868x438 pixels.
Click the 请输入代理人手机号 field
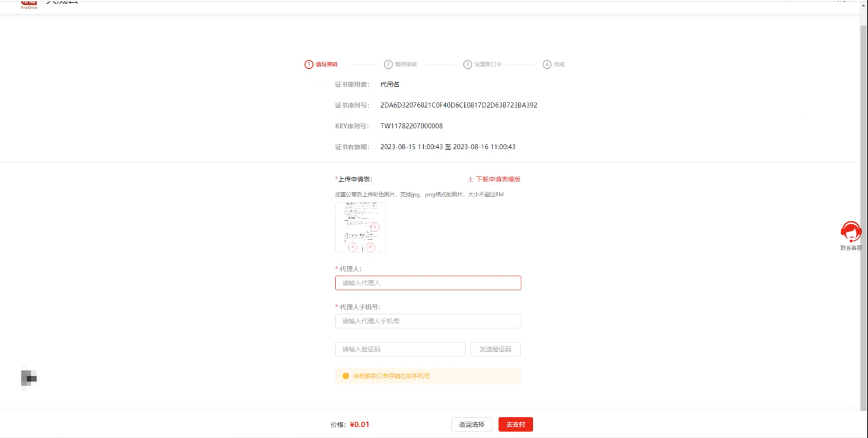(428, 321)
